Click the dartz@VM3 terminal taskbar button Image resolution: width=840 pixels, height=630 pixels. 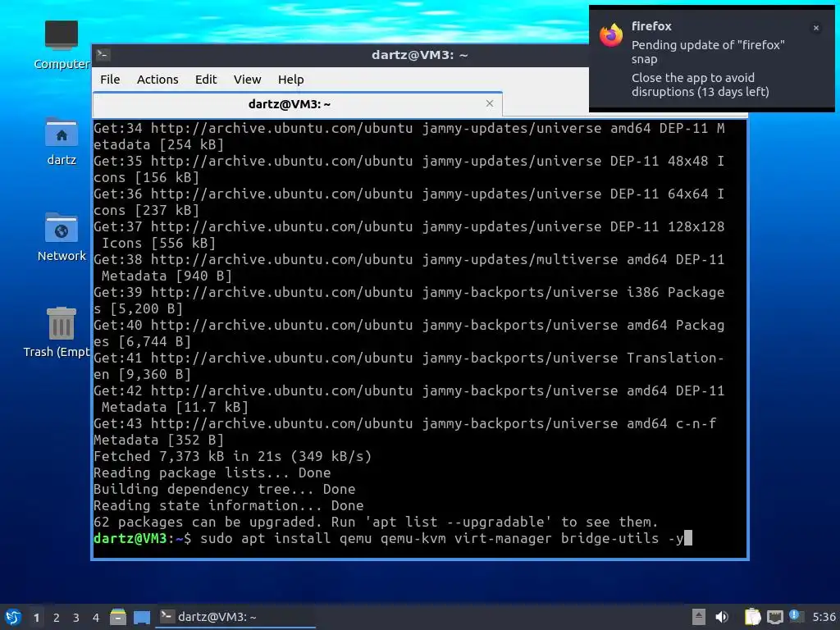[x=235, y=617]
